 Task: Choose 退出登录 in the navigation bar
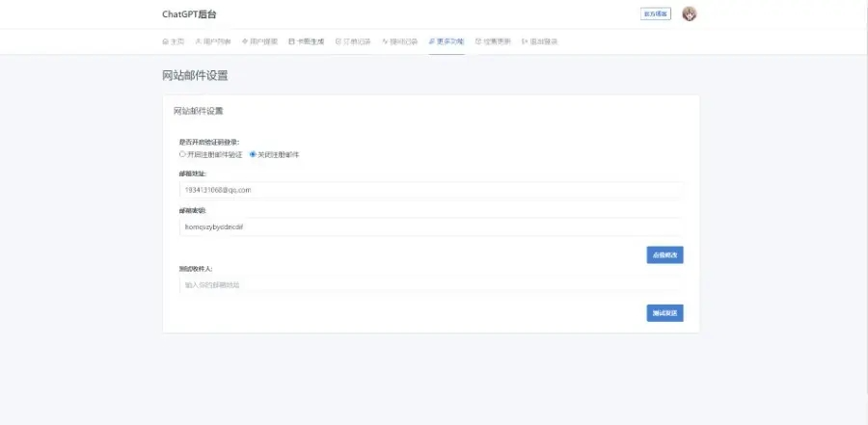(543, 42)
